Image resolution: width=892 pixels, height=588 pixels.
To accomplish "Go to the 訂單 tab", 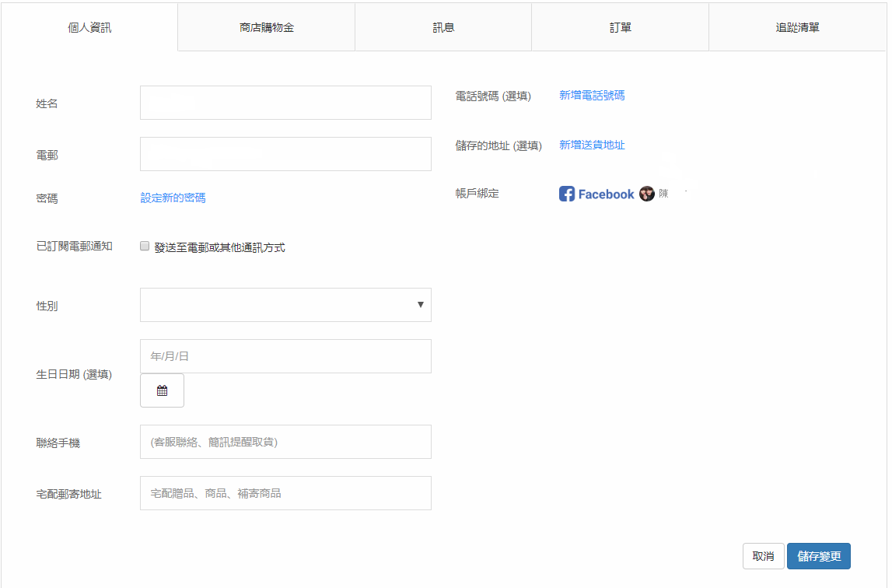I will [x=620, y=27].
